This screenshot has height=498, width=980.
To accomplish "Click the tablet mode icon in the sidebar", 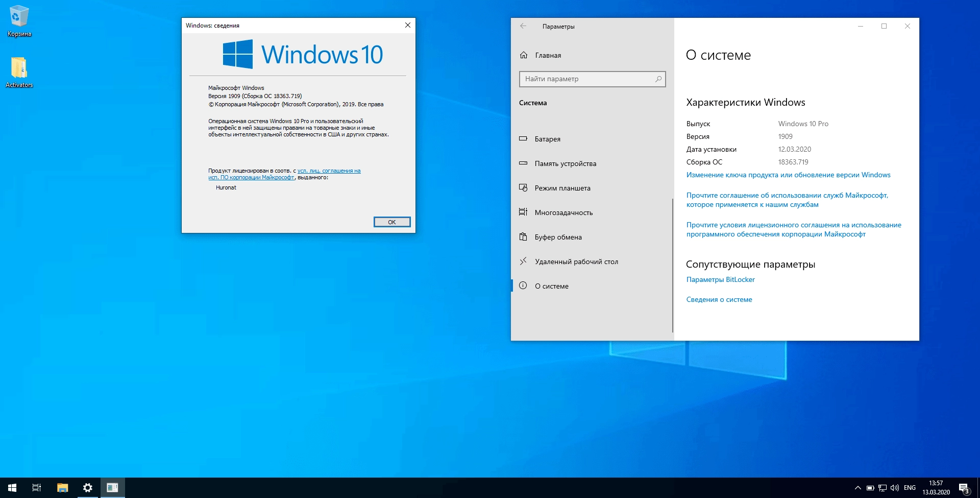I will coord(523,187).
